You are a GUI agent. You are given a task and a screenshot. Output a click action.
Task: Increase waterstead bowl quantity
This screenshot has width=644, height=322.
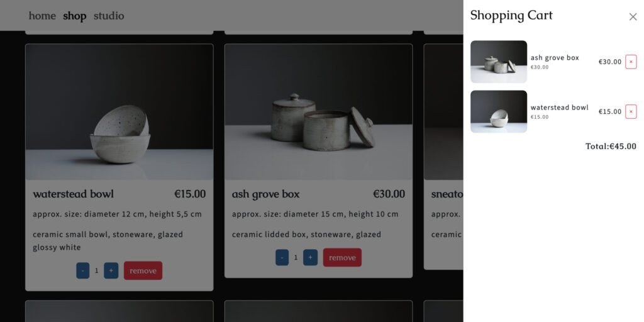tap(111, 270)
